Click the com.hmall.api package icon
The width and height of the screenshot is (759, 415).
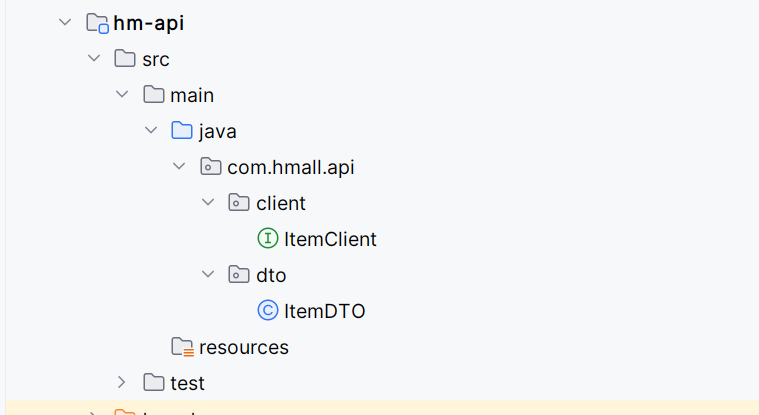[x=211, y=167]
